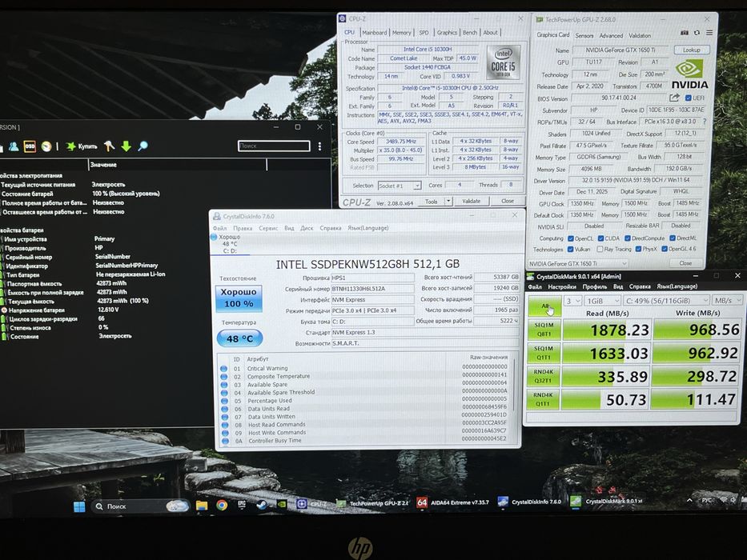The image size is (747, 560).
Task: Open CrystalDiskMark Настройки menu
Action: tap(562, 286)
